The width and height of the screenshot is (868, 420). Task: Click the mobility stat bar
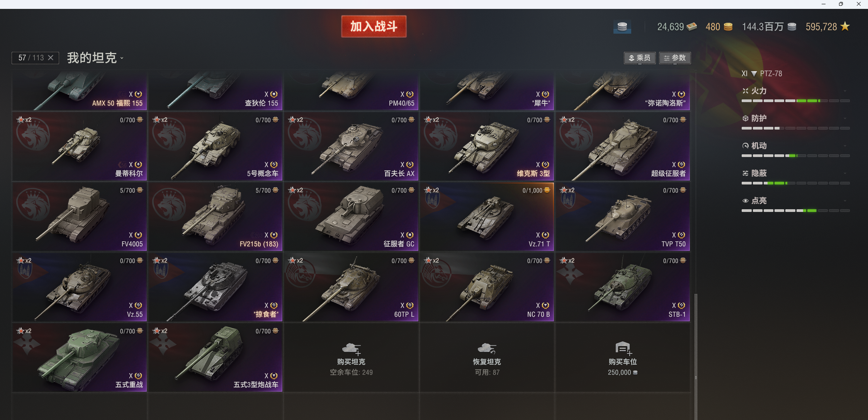tap(795, 155)
